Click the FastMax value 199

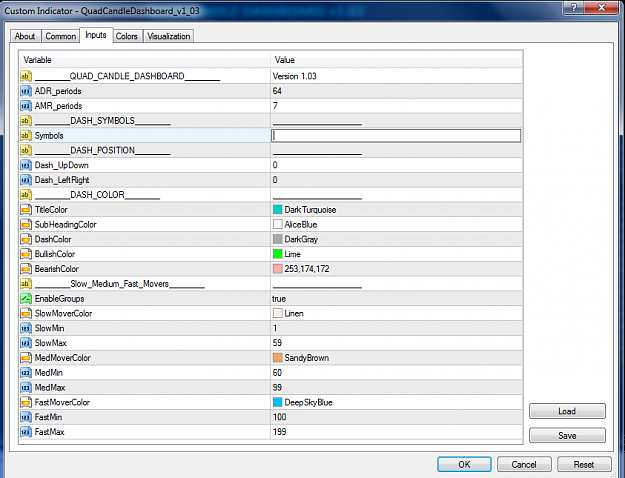pyautogui.click(x=279, y=432)
